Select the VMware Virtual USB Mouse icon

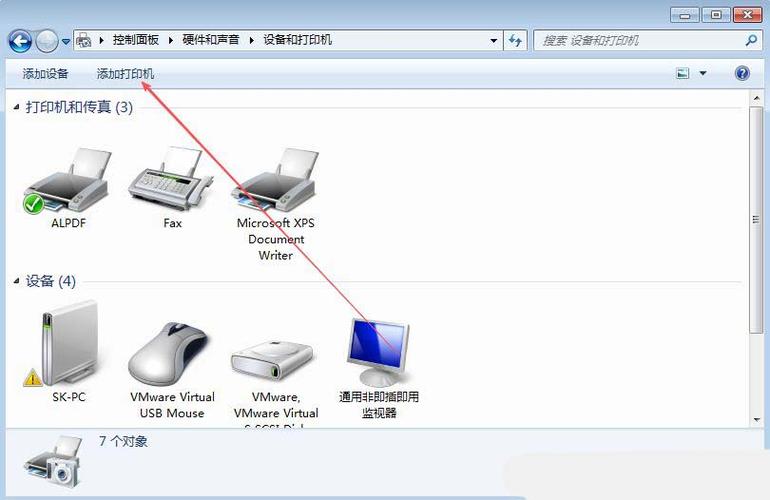click(x=170, y=354)
